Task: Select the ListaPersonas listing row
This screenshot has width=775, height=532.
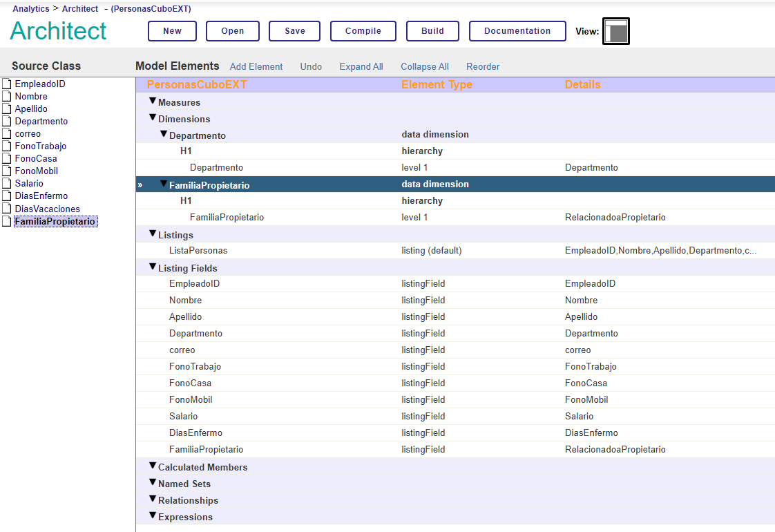Action: coord(198,251)
